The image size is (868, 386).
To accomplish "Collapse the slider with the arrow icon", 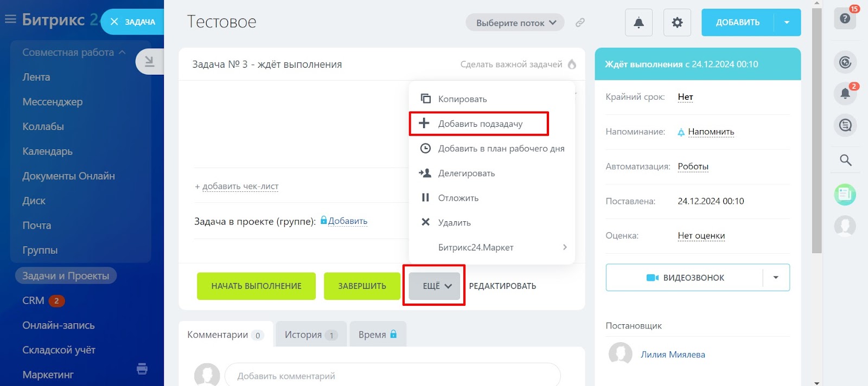I will [149, 62].
